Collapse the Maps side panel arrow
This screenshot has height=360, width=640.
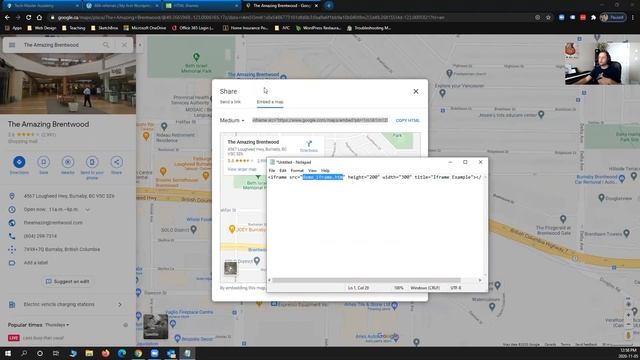point(140,45)
